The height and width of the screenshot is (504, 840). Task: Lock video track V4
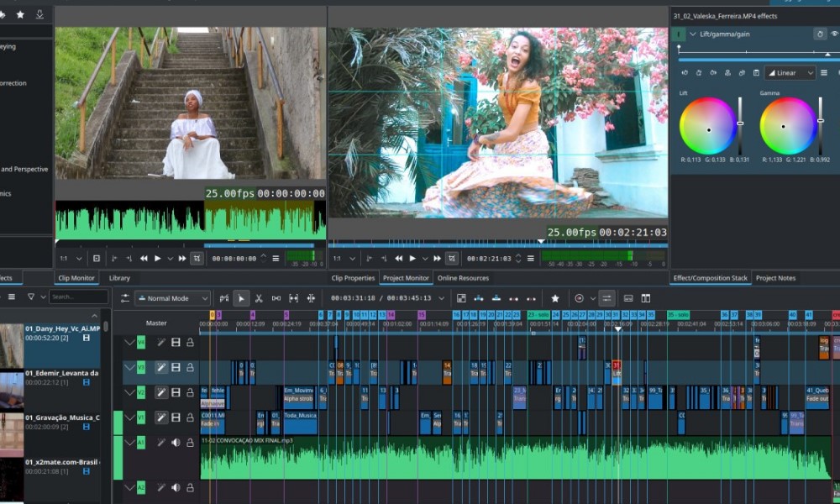[x=190, y=342]
